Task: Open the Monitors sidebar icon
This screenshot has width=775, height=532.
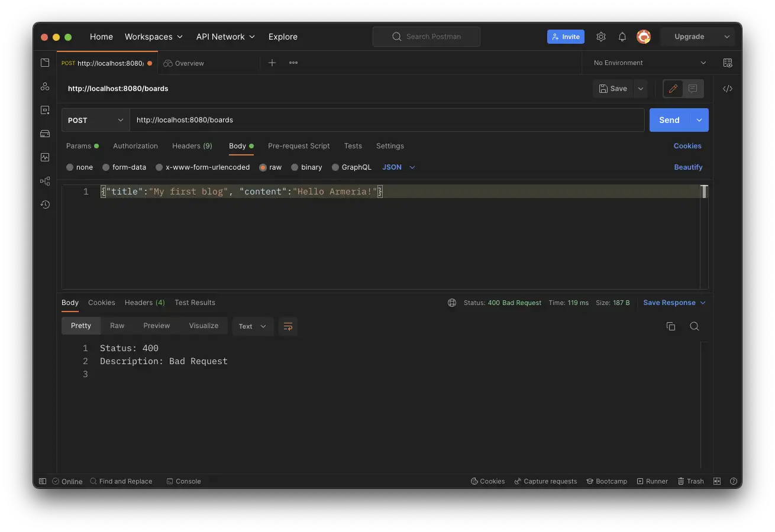Action: pos(45,157)
